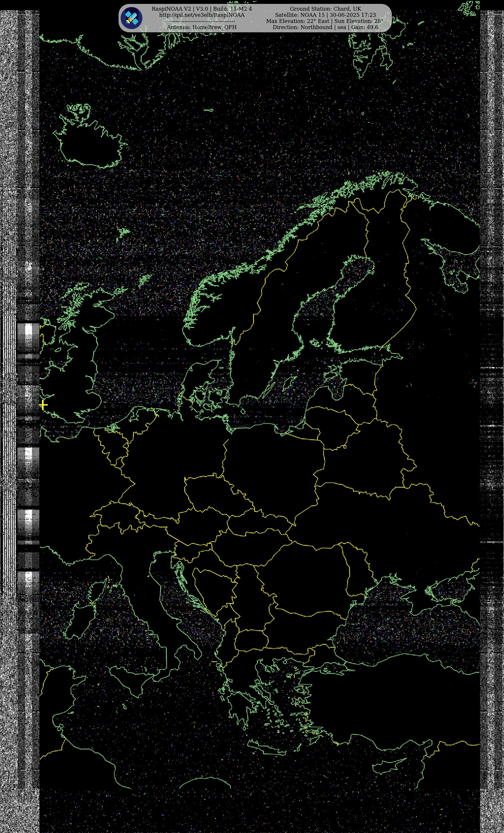Click the RaspiNOAA satellite logo icon
504x833 pixels.
tap(131, 18)
